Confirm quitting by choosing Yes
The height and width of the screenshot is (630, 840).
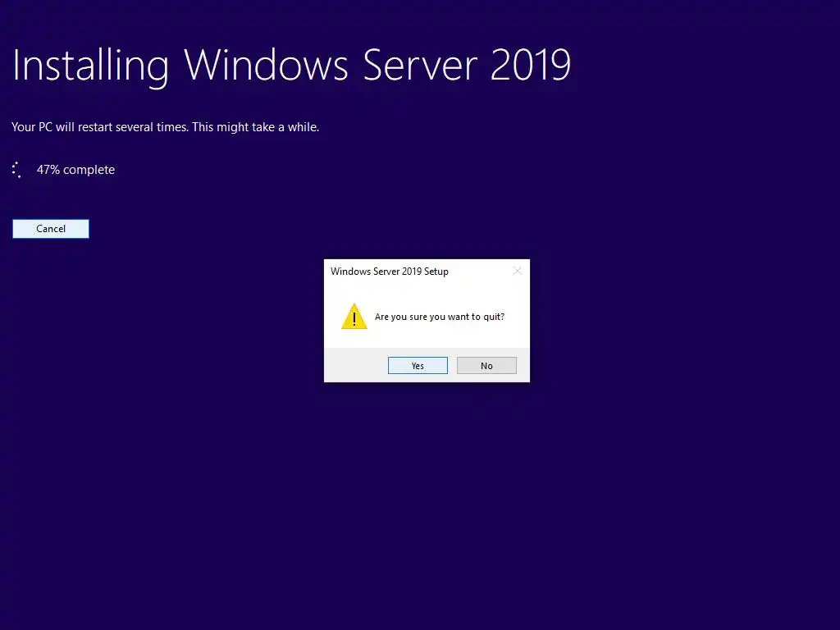coord(418,365)
